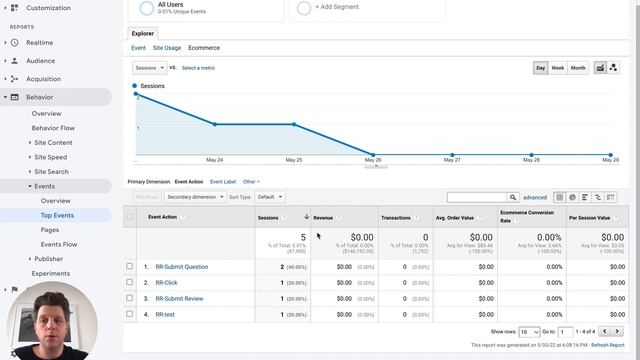Select the Month granularity toggle
This screenshot has width=640, height=360.
coord(578,68)
